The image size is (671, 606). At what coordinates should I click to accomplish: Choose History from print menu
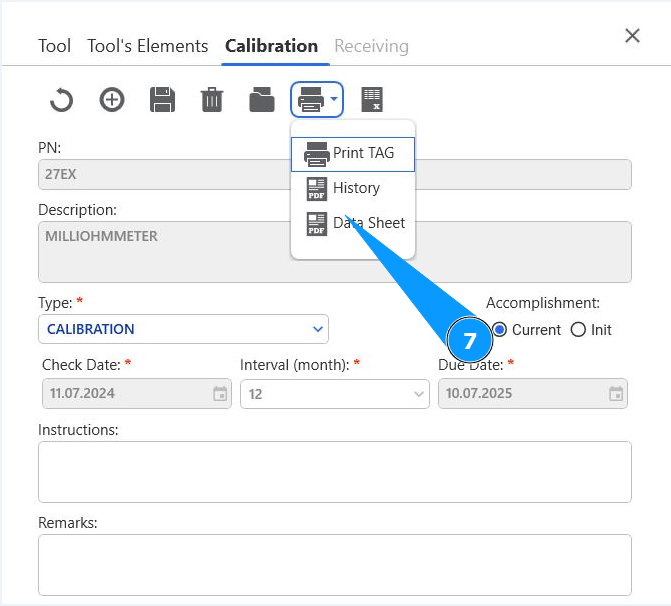(x=353, y=188)
